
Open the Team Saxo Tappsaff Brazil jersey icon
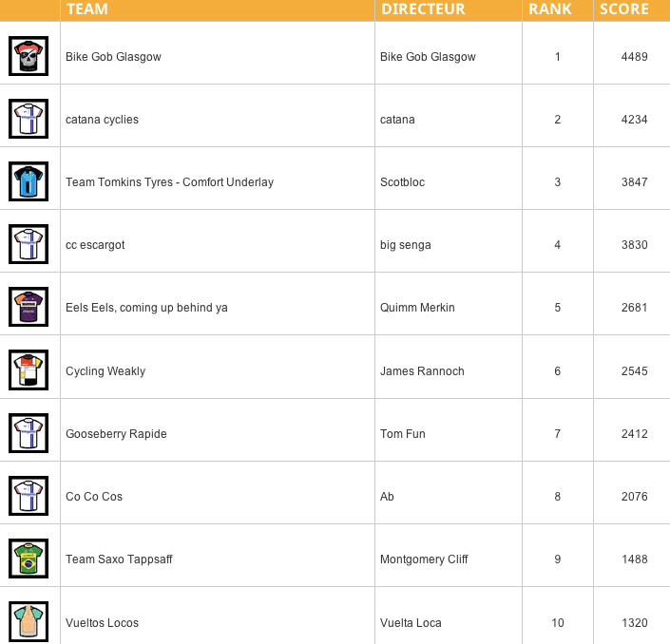coord(29,559)
